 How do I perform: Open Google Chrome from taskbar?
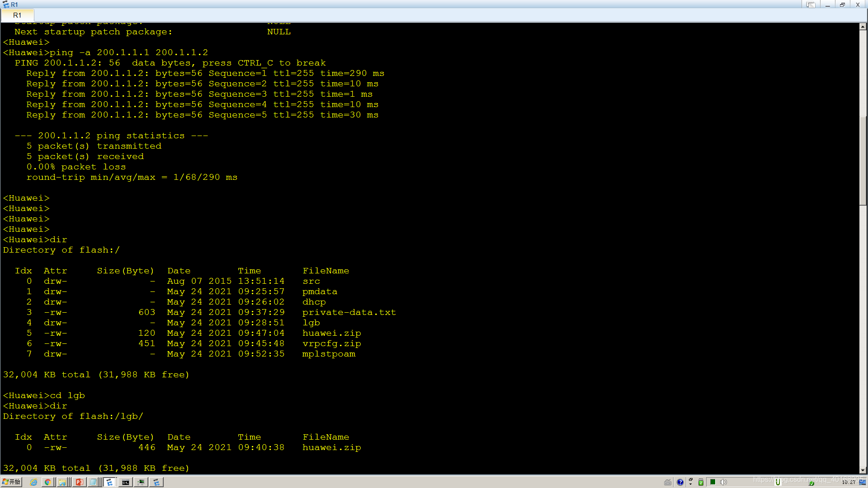point(47,482)
